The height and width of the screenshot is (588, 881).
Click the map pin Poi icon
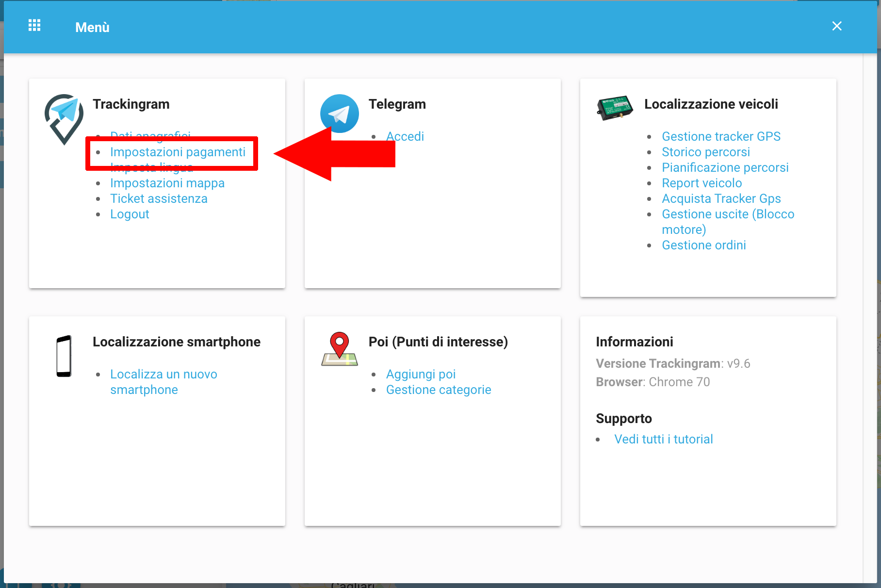point(340,349)
